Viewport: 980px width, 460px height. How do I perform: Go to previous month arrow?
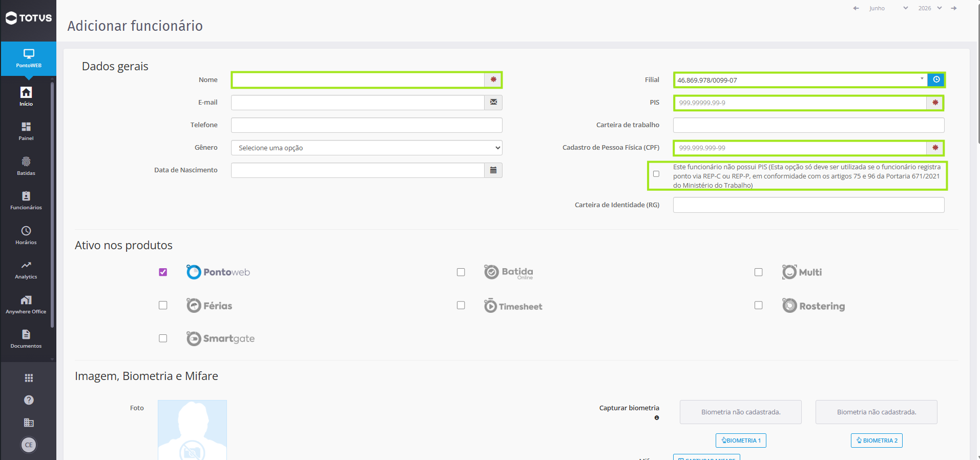(x=856, y=8)
